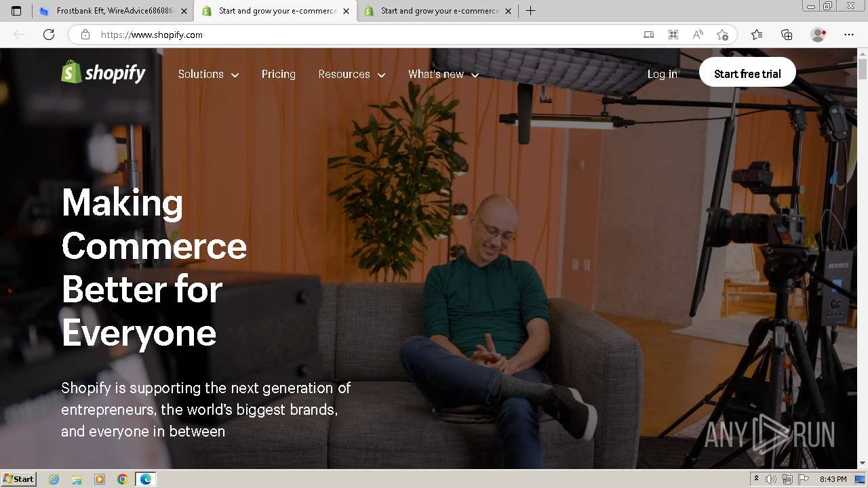This screenshot has height=488, width=868.
Task: Click the browser back arrow
Action: pos(19,35)
